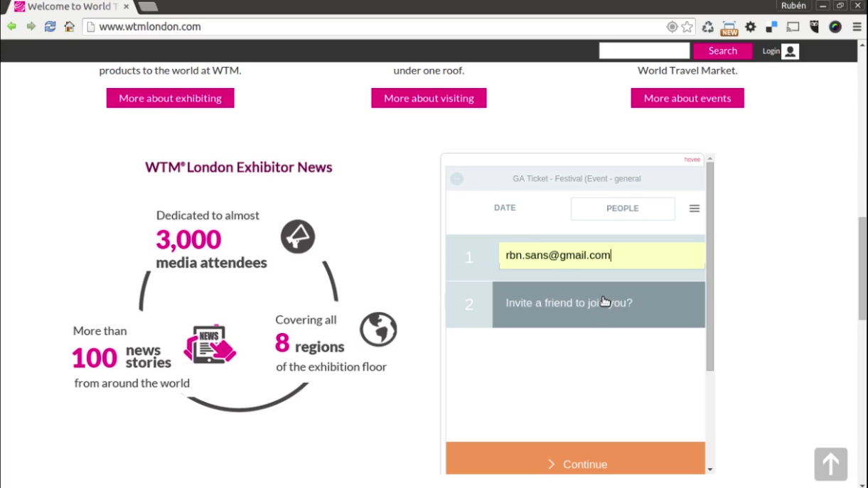This screenshot has height=488, width=868.
Task: Go back using browser back arrow
Action: 12,27
